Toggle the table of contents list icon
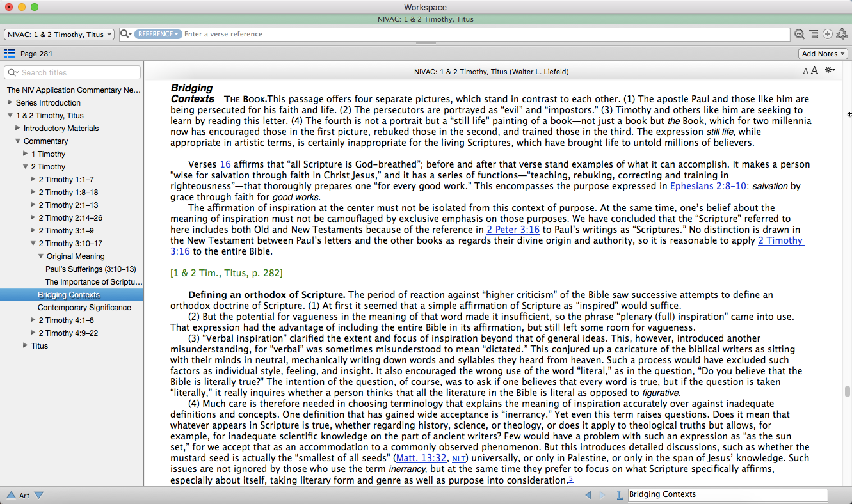The height and width of the screenshot is (504, 852). click(10, 54)
